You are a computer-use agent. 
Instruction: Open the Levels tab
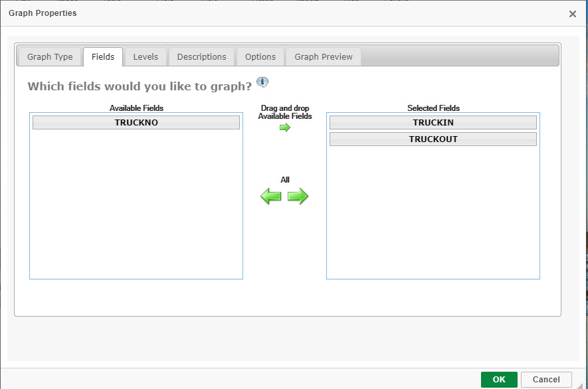tap(146, 57)
